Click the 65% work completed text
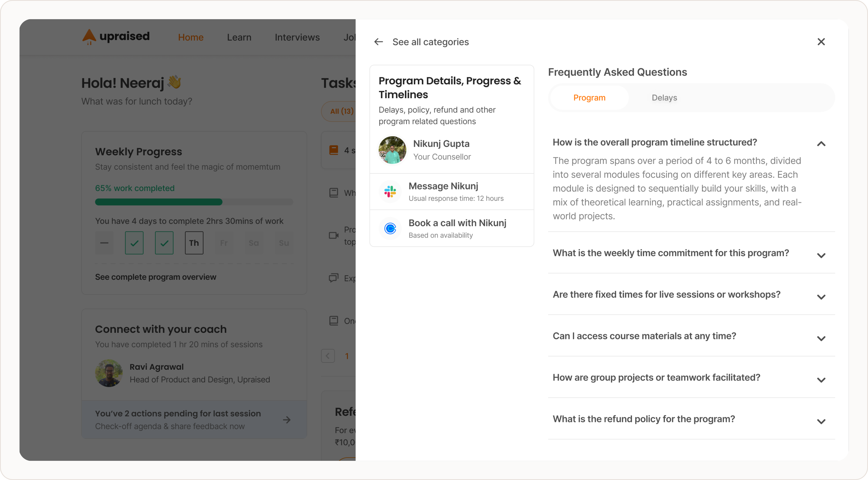868x480 pixels. pos(135,188)
